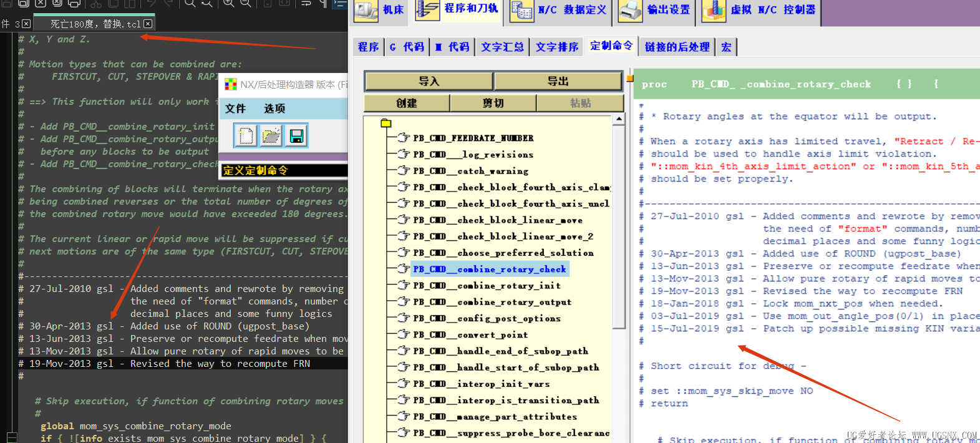Select highlighted PB_CMD__combine_rotary_check row
Image resolution: width=980 pixels, height=443 pixels.
tap(490, 269)
